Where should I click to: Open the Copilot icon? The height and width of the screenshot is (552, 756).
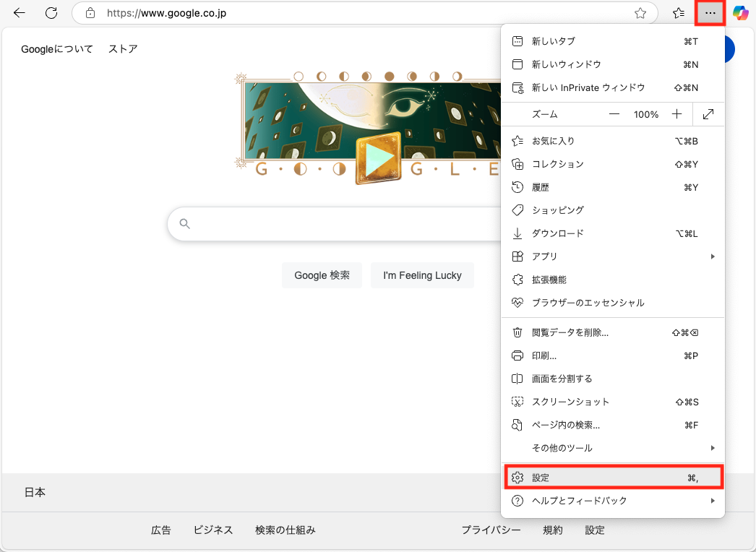[x=741, y=13]
